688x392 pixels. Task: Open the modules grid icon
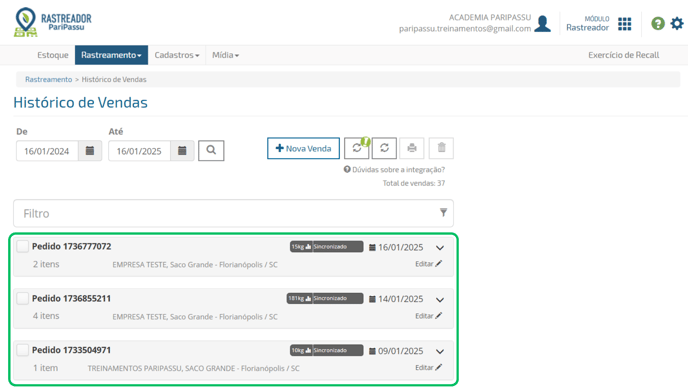click(624, 24)
